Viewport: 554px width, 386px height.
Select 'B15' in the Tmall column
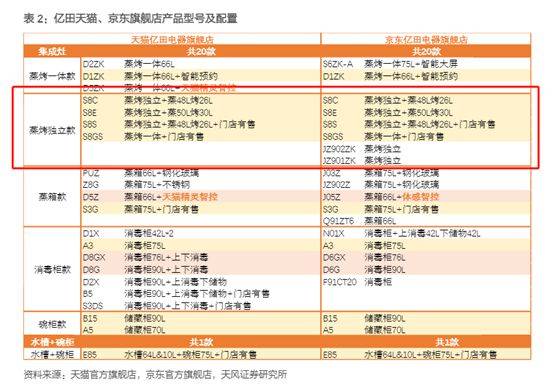pyautogui.click(x=90, y=319)
